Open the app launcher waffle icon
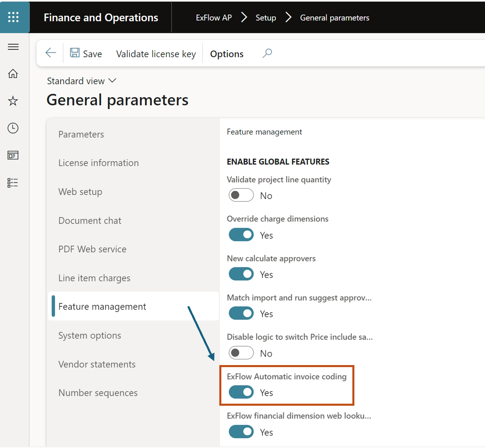485x448 pixels. (13, 17)
